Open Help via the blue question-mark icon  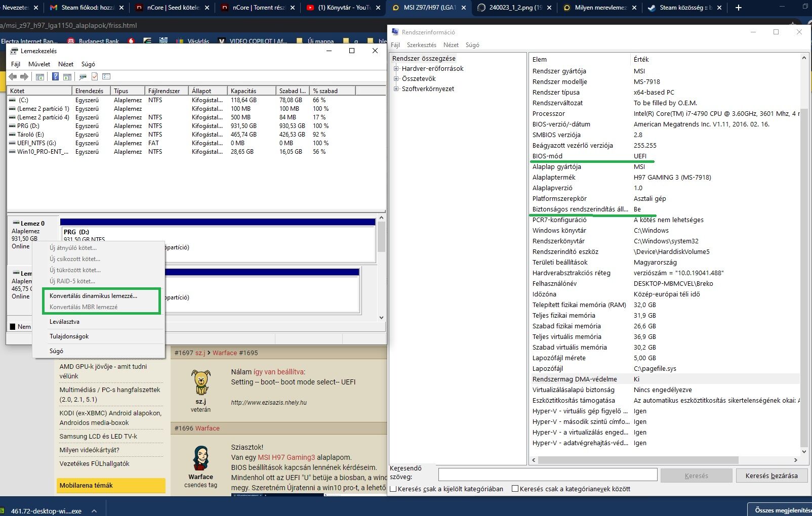55,77
